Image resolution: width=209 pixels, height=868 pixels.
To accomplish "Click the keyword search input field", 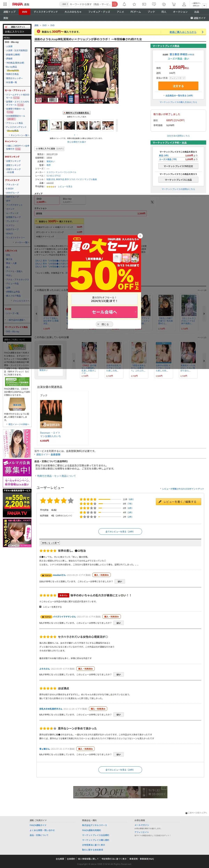I will point(90,4).
